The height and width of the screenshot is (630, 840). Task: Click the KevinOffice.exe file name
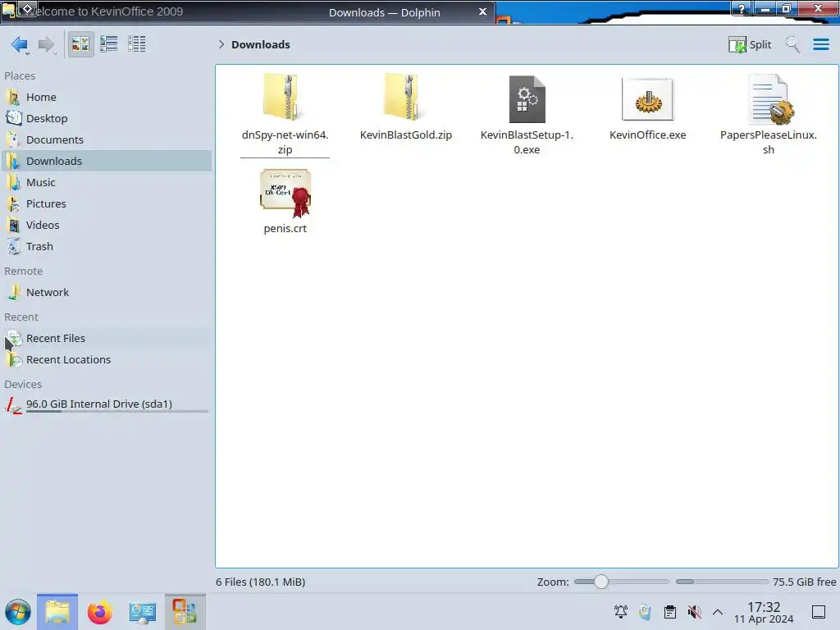[648, 135]
